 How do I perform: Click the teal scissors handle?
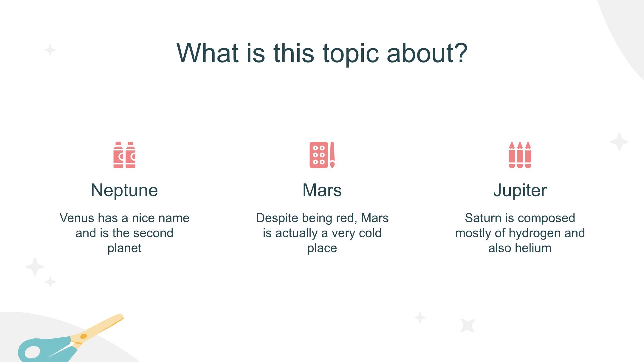(45, 350)
